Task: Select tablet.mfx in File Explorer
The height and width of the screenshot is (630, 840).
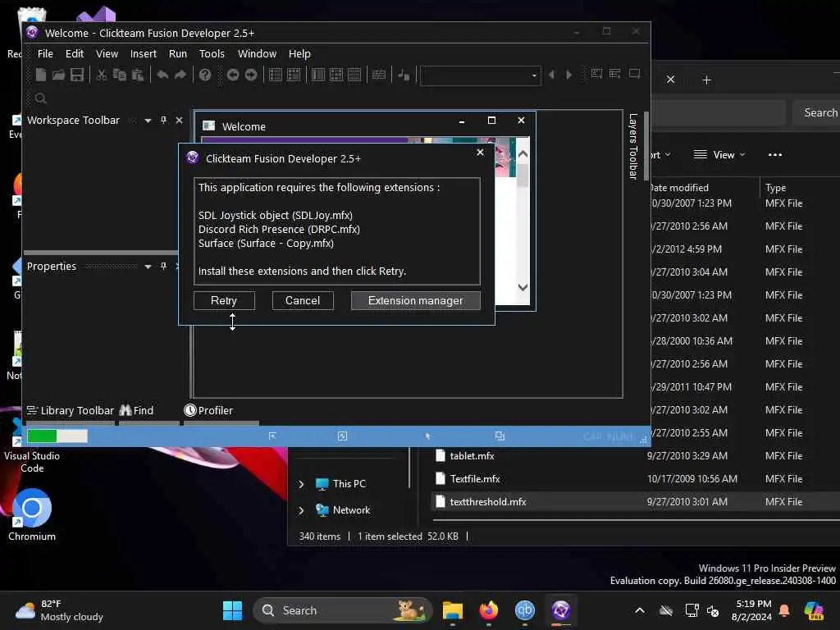Action: (472, 456)
